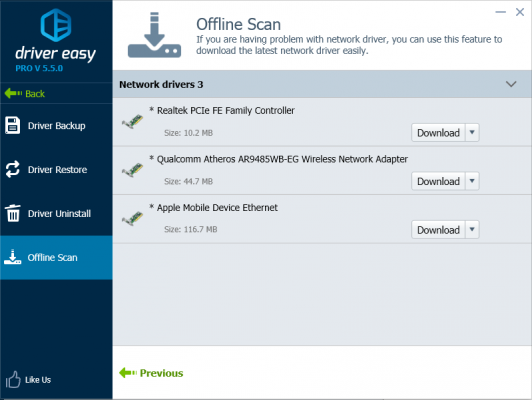Image resolution: width=532 pixels, height=400 pixels.
Task: Click the Driver Uninstall trash icon
Action: click(13, 213)
